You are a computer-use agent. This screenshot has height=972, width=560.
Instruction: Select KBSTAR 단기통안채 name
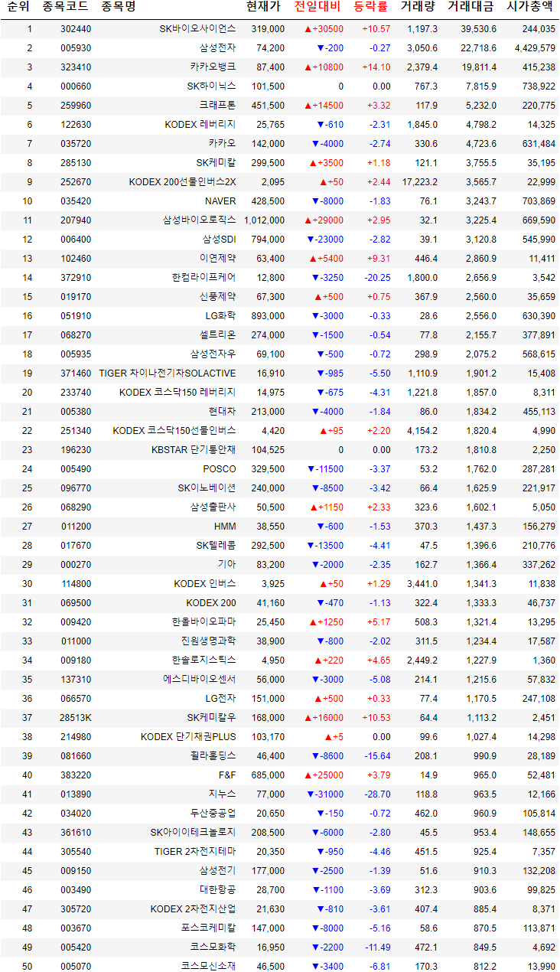pyautogui.click(x=194, y=450)
